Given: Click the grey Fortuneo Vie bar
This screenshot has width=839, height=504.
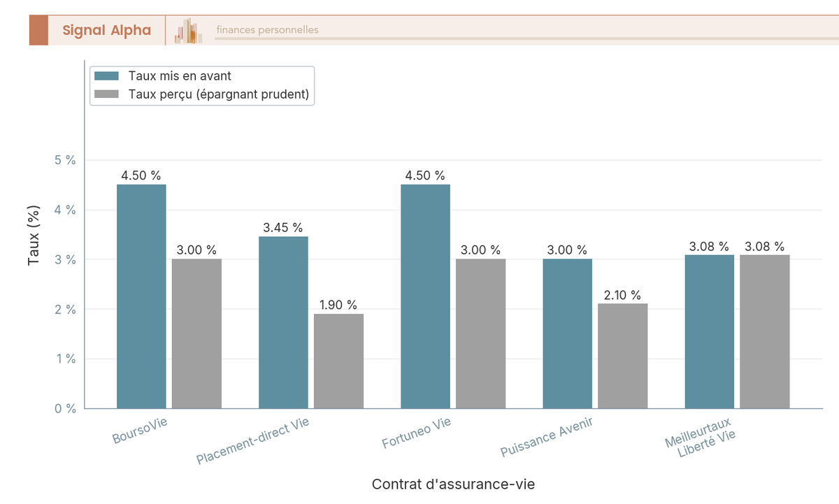Looking at the screenshot, I should click(480, 333).
